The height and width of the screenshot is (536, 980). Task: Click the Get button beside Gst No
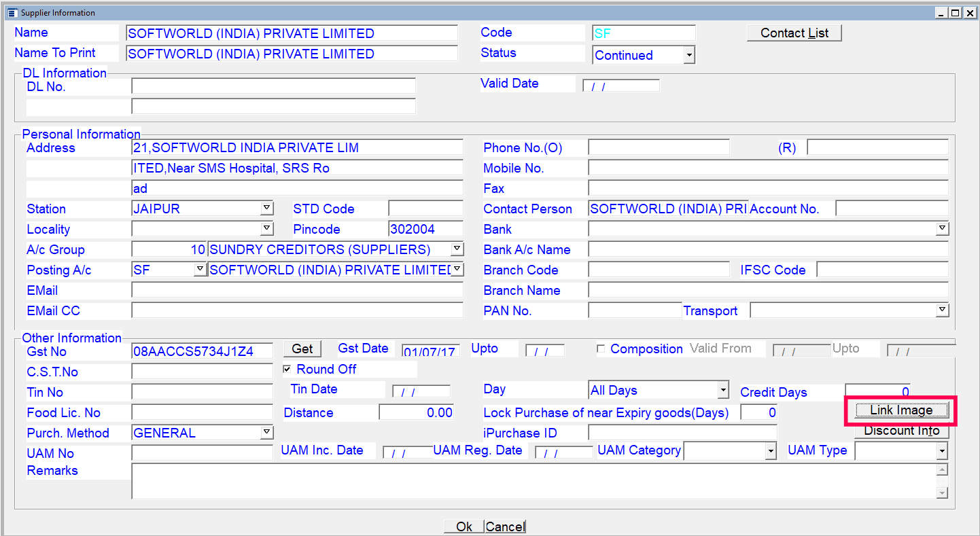(x=302, y=349)
